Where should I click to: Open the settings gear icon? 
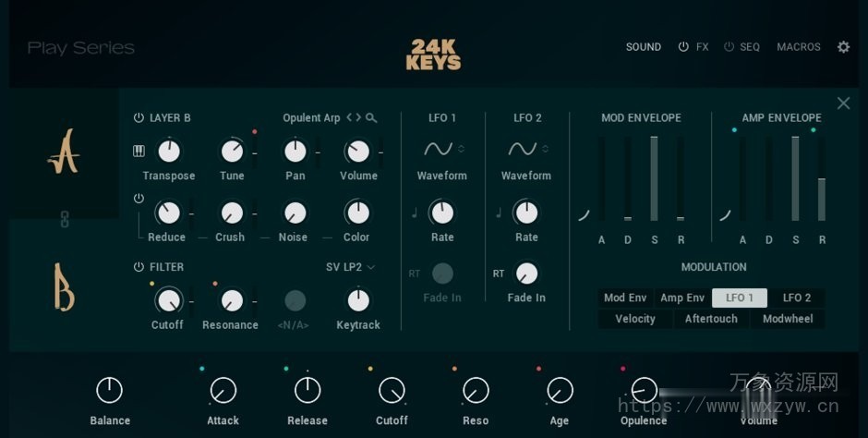(x=843, y=47)
